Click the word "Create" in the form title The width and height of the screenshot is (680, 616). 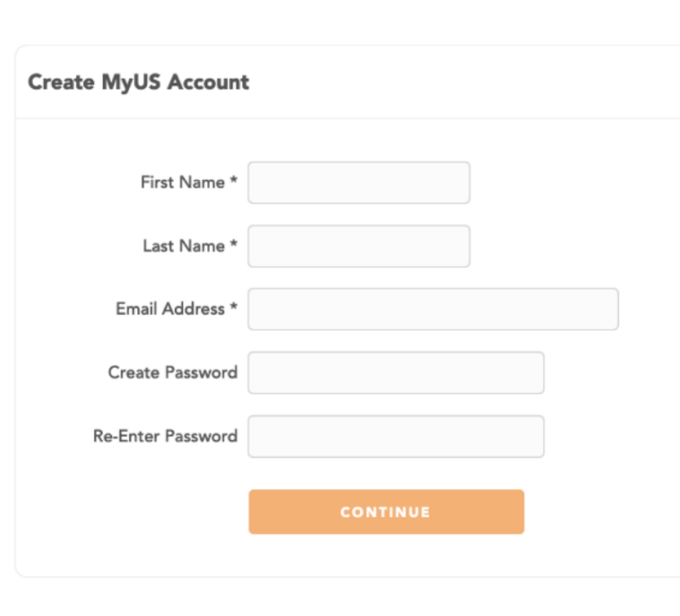61,82
